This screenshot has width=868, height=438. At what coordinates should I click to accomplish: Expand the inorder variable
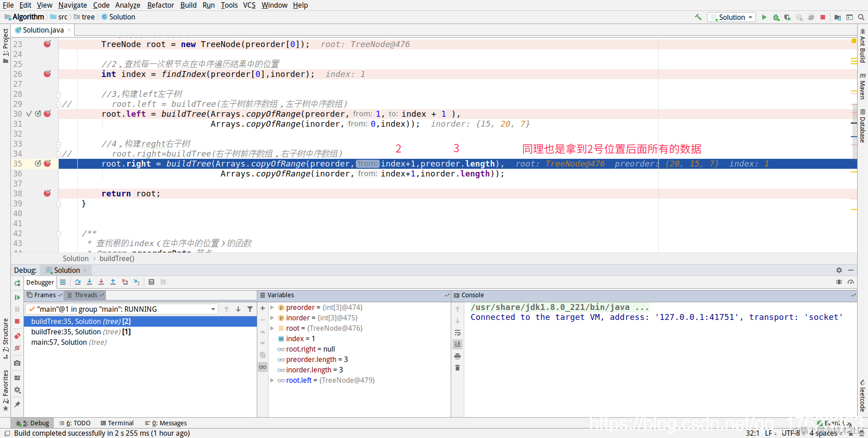coord(272,318)
